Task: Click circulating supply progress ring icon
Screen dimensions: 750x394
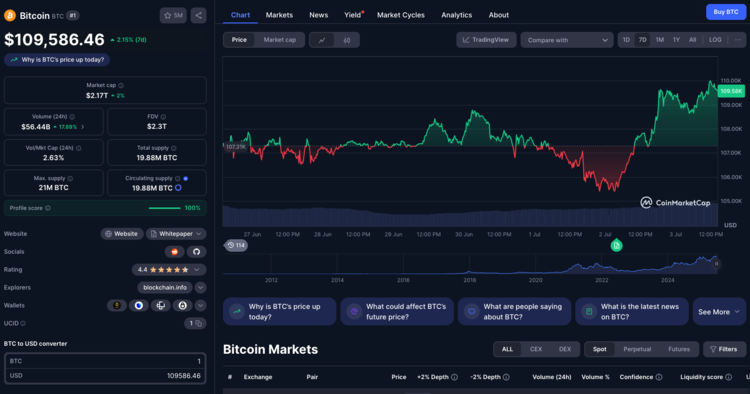Action: tap(178, 188)
